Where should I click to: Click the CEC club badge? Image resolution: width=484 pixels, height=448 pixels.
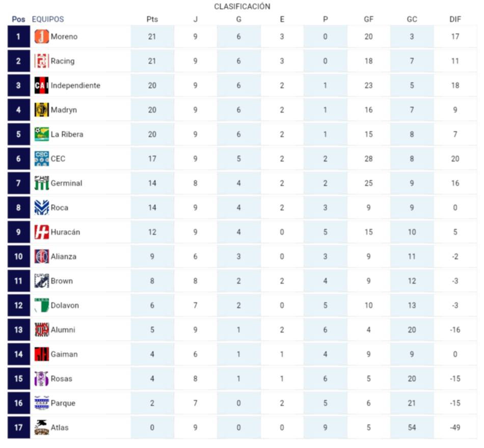pyautogui.click(x=41, y=159)
